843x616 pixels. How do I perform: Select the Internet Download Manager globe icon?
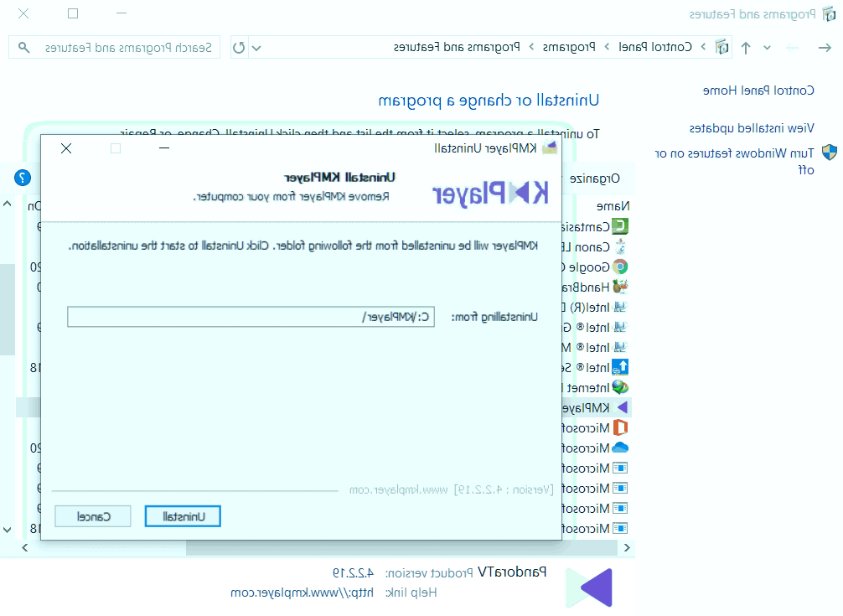pyautogui.click(x=620, y=387)
